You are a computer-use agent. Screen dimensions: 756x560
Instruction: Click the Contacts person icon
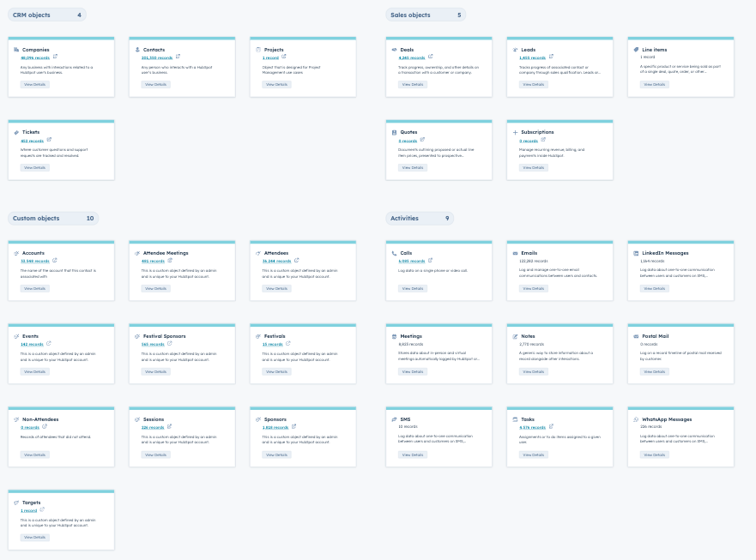(137, 50)
